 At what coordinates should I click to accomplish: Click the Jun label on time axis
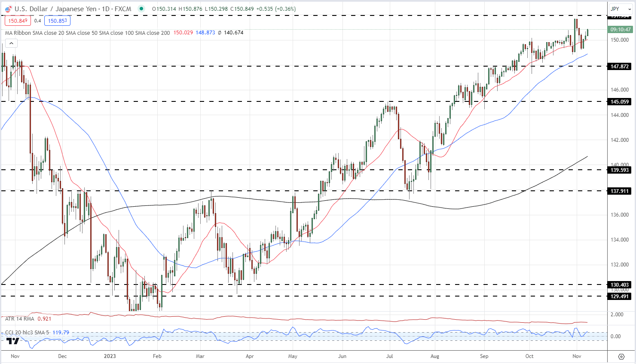point(342,356)
